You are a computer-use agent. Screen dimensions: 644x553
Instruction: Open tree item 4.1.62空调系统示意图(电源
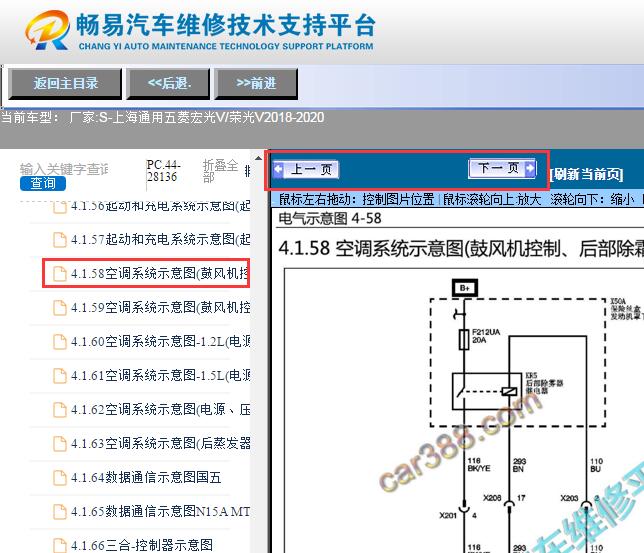[x=160, y=410]
